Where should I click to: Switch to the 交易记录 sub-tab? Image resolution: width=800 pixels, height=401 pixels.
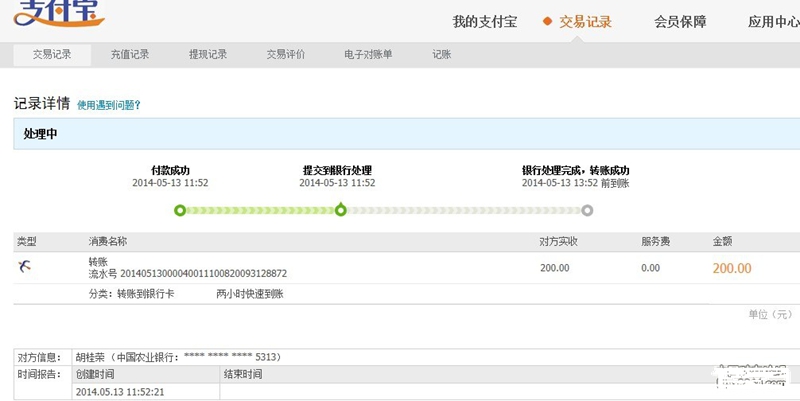(x=52, y=55)
